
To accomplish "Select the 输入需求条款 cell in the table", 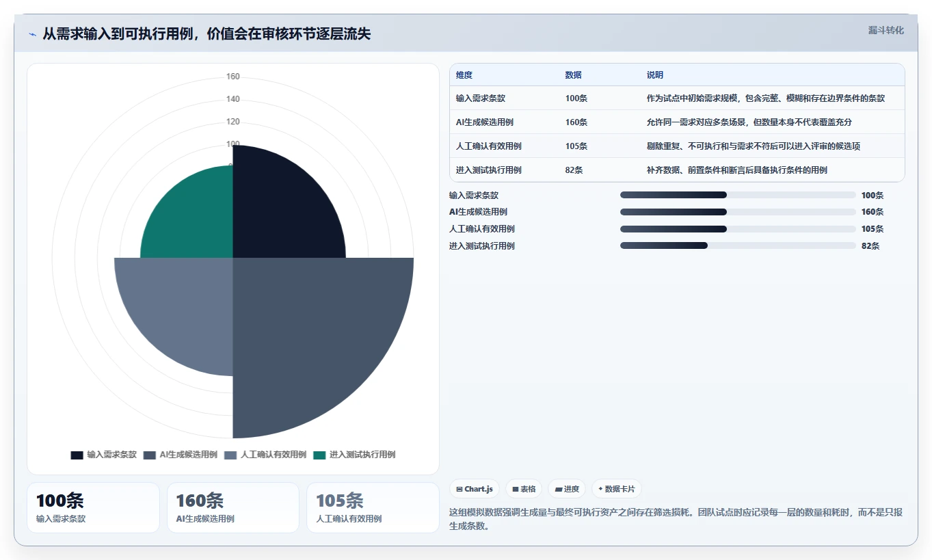I will coord(481,98).
